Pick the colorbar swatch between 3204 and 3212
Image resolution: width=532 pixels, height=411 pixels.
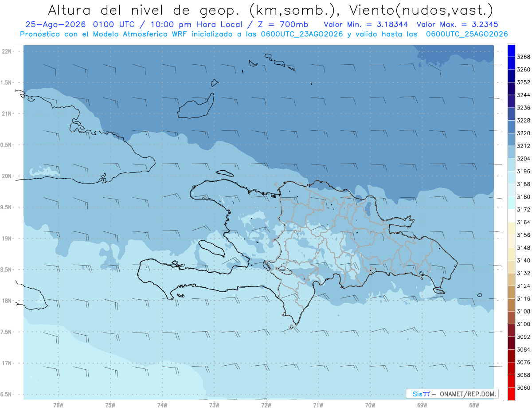[511, 152]
